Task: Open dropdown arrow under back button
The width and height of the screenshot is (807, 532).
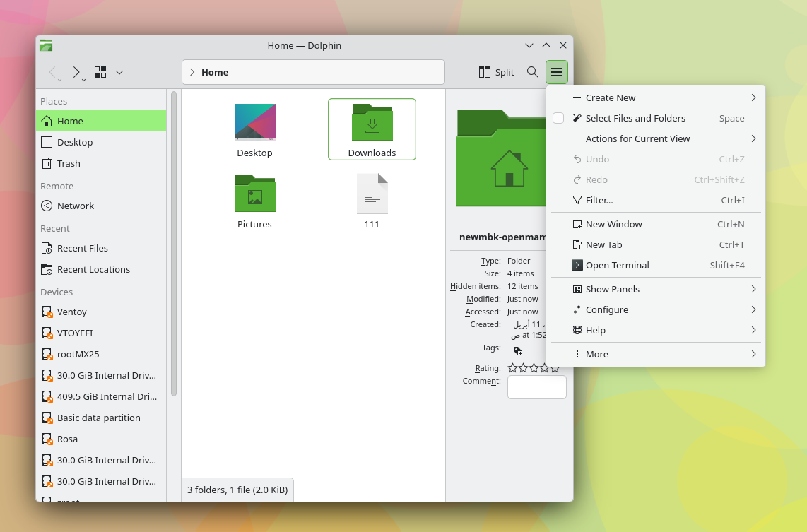Action: (59, 80)
